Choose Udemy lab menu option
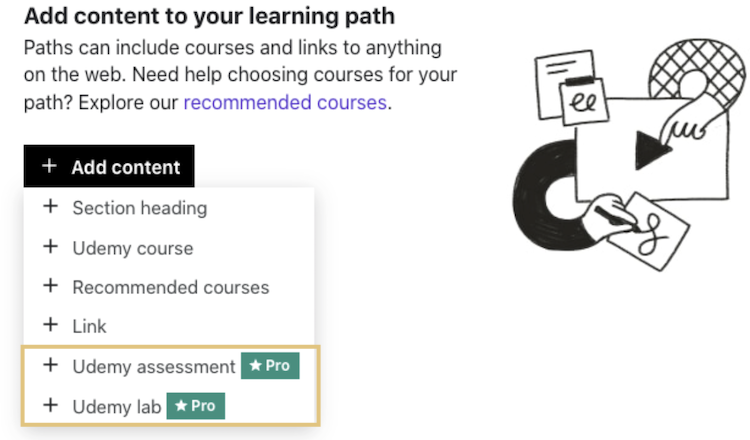 (x=116, y=406)
